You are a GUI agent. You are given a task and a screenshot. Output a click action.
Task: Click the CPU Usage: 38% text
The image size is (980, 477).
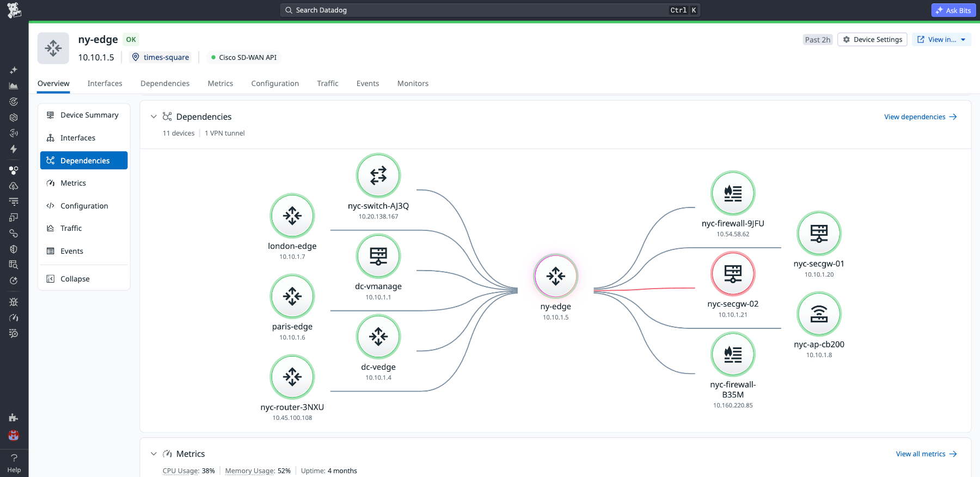[189, 470]
